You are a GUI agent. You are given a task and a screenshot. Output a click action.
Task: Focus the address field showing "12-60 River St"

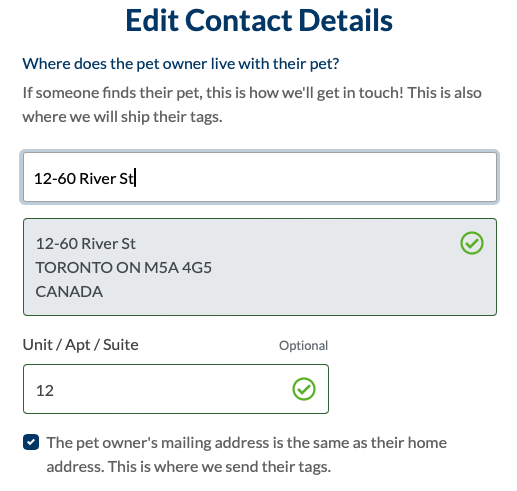[260, 177]
